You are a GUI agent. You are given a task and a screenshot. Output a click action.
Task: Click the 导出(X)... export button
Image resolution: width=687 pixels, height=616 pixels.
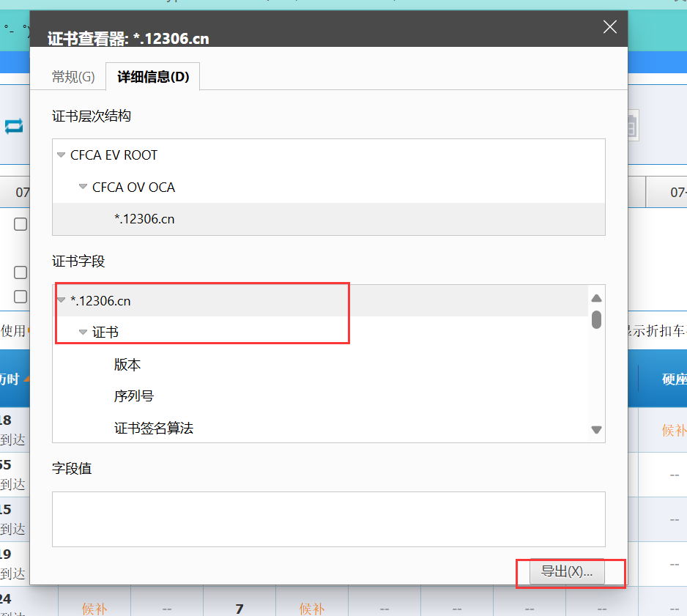click(x=567, y=571)
